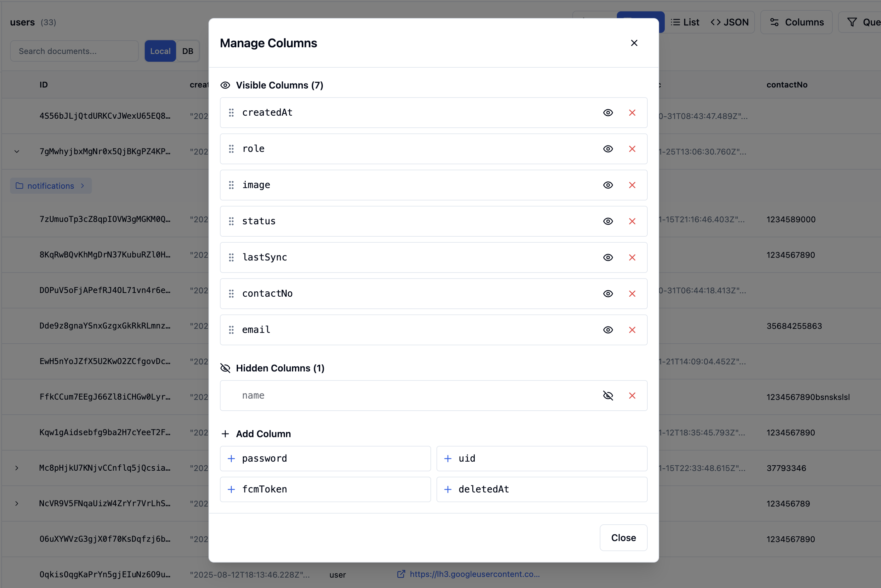This screenshot has height=588, width=881.
Task: Click the drag handle next to image column
Action: click(231, 185)
